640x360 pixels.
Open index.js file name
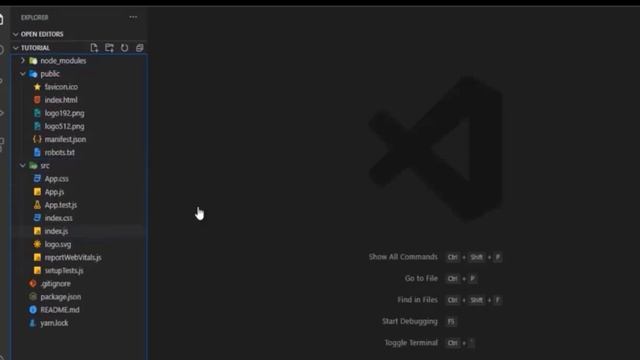pos(56,231)
